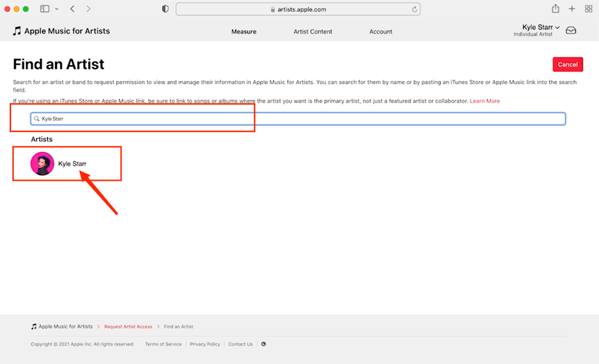
Task: Click the artist search field
Action: pyautogui.click(x=298, y=119)
